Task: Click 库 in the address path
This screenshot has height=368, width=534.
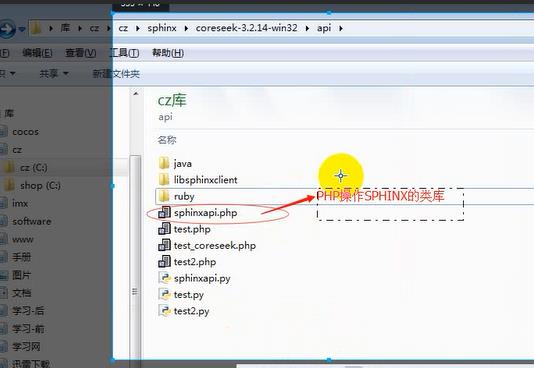Action: (x=65, y=28)
